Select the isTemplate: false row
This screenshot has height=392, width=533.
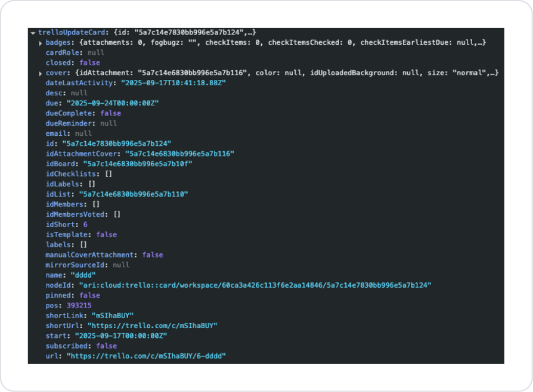[x=81, y=235]
